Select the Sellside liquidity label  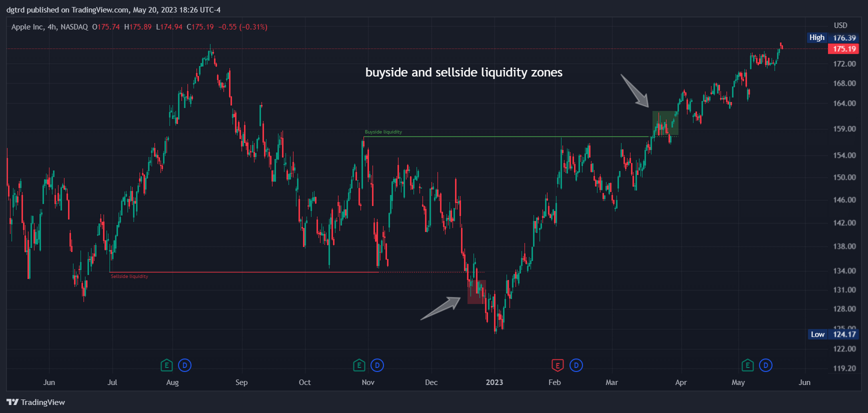click(x=129, y=276)
